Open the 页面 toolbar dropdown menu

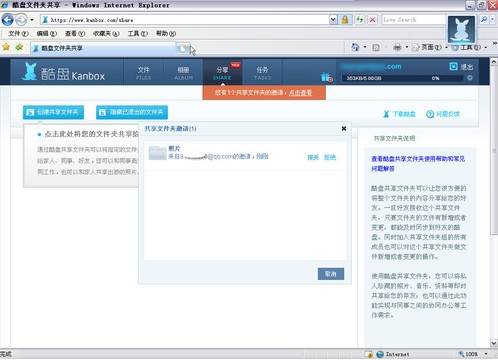(430, 47)
